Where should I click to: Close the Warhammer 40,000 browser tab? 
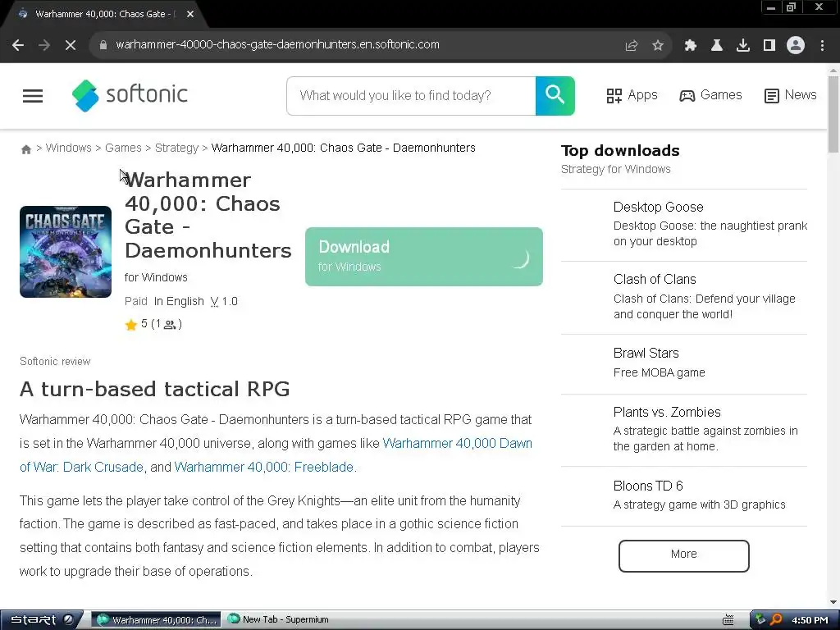(x=190, y=14)
